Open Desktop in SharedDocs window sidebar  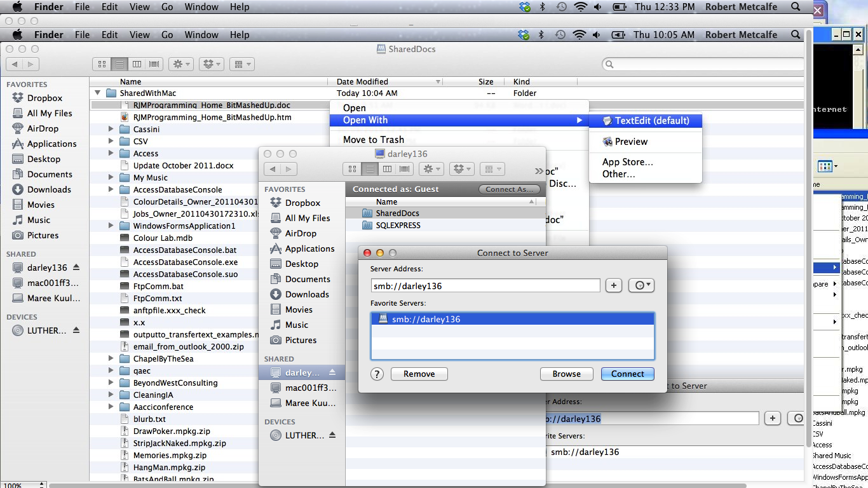(44, 159)
